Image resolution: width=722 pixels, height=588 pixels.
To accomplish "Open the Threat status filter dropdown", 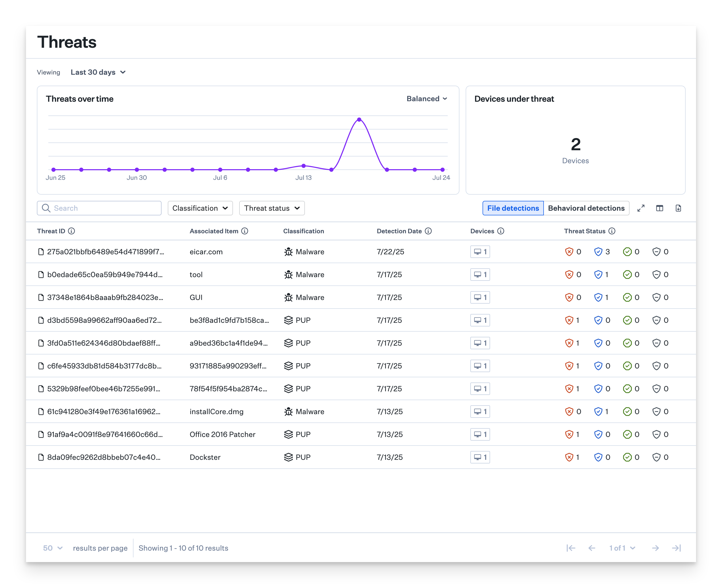I will [x=272, y=208].
